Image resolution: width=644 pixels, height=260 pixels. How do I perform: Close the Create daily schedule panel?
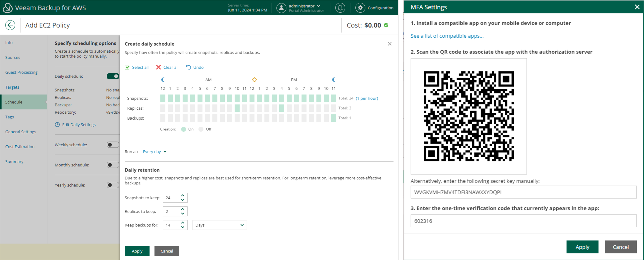[390, 44]
